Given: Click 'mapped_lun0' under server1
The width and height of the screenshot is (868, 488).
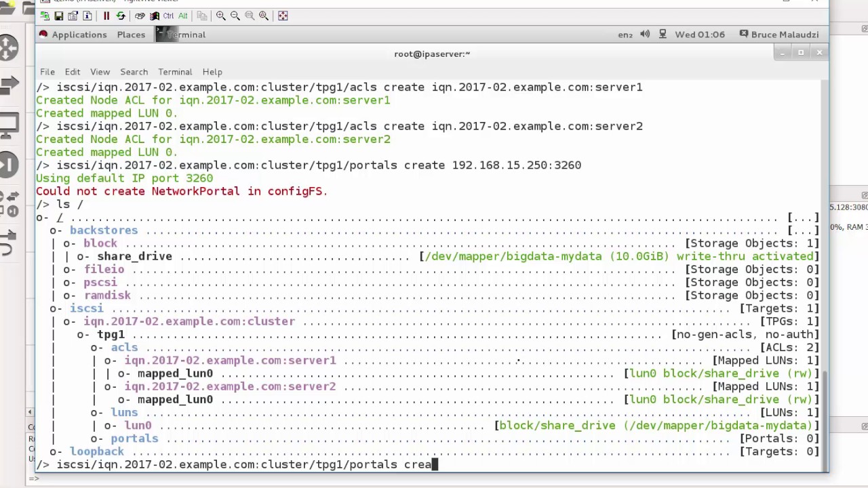Looking at the screenshot, I should pos(175,373).
